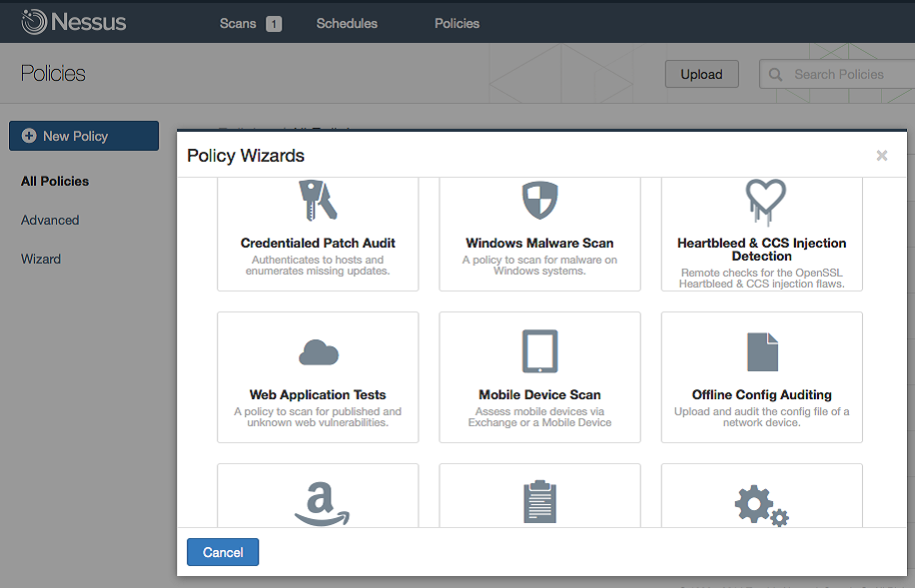Click the Web Application Tests title
The image size is (915, 588).
click(318, 395)
